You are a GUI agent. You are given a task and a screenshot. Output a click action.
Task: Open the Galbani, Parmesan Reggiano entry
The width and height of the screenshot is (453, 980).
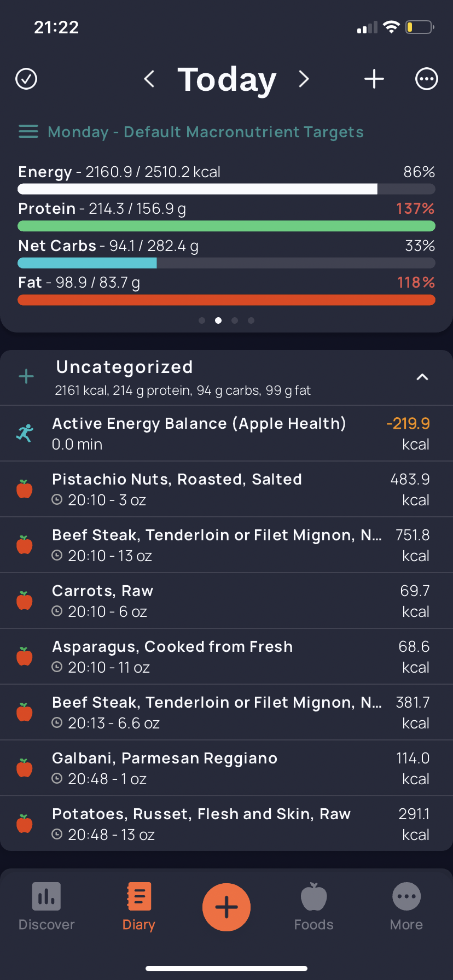click(226, 768)
